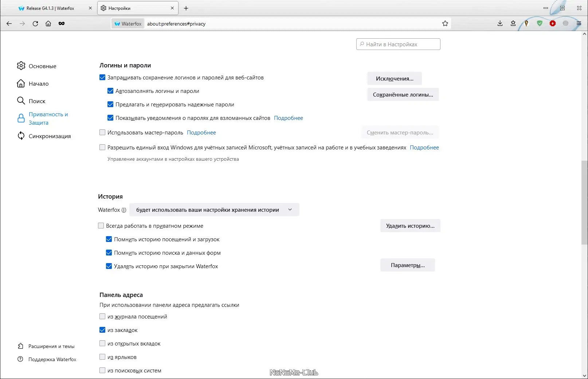The width and height of the screenshot is (588, 379).
Task: Reload the current page
Action: [35, 24]
